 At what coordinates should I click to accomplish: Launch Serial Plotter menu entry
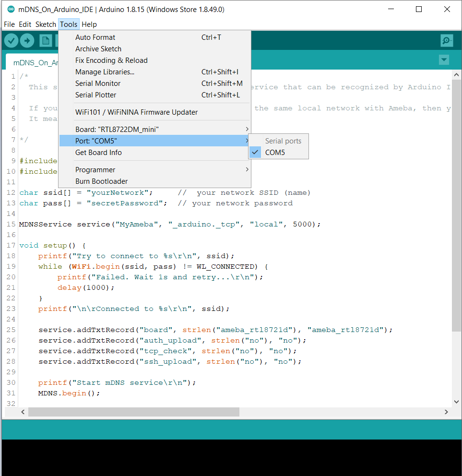click(155, 95)
